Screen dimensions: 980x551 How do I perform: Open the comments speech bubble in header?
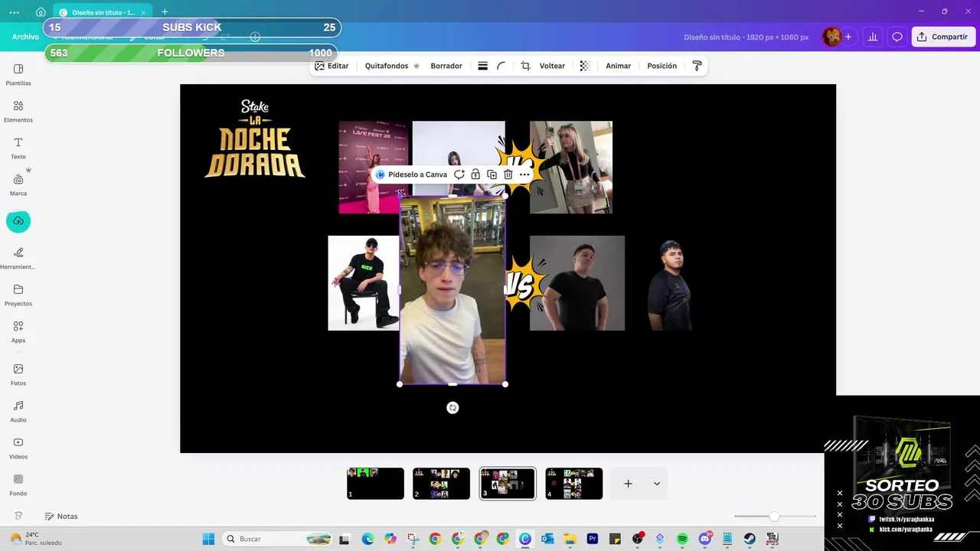click(x=897, y=37)
